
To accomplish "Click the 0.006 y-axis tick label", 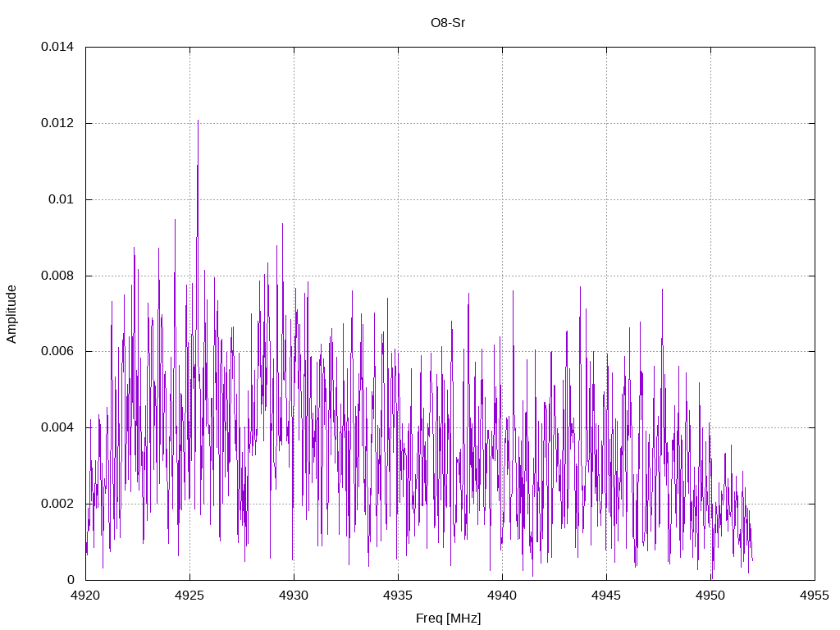I will [x=57, y=351].
